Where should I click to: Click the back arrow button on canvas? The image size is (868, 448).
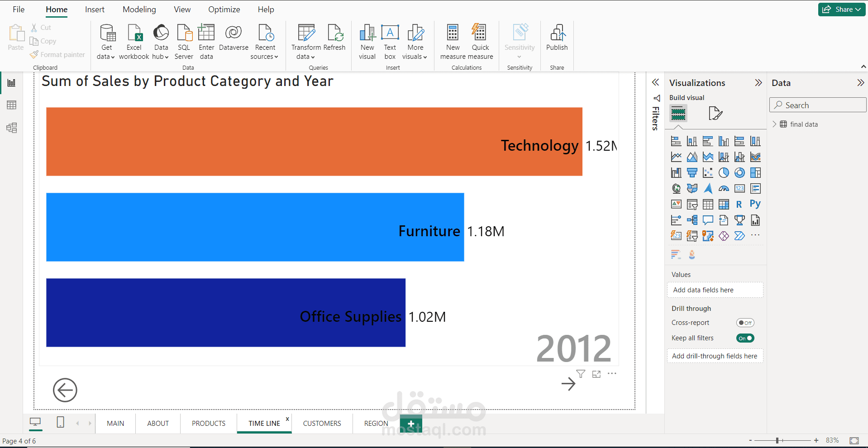[65, 390]
